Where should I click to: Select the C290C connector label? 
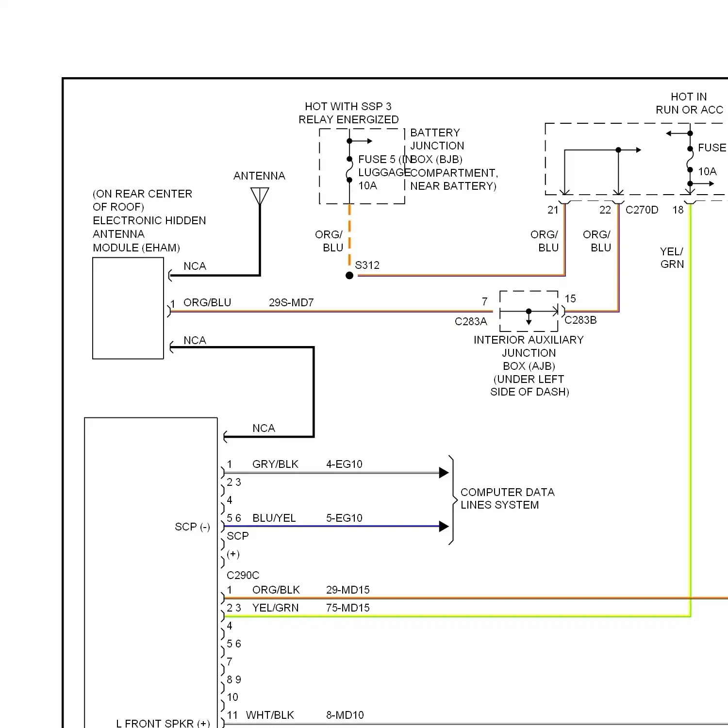[243, 575]
